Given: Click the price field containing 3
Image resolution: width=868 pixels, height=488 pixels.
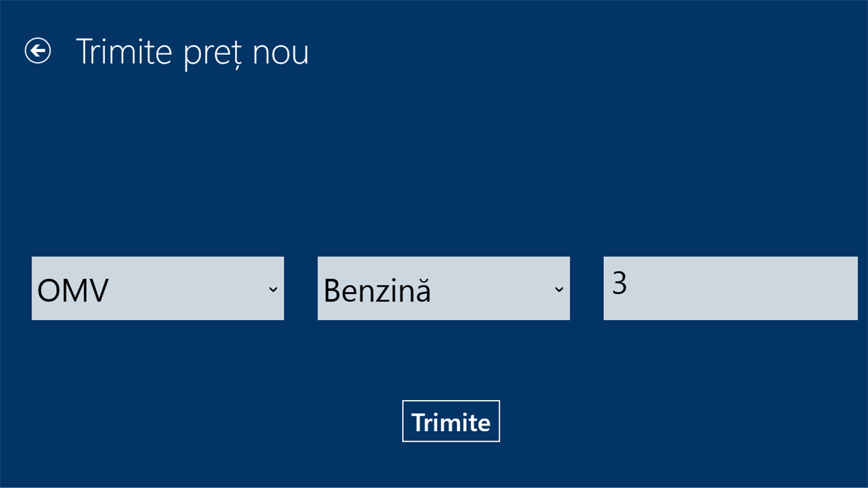Looking at the screenshot, I should (x=730, y=288).
